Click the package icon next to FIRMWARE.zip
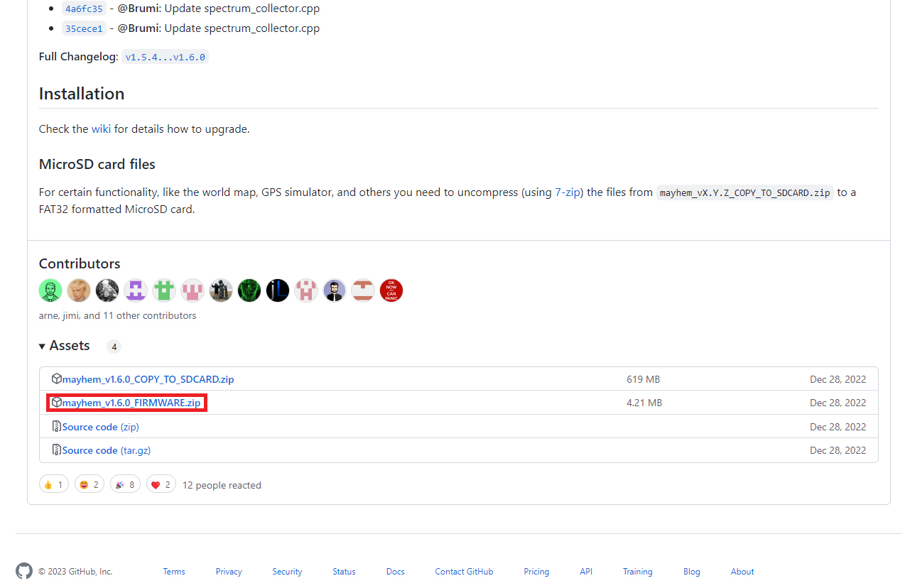This screenshot has height=588, width=922. [x=57, y=403]
